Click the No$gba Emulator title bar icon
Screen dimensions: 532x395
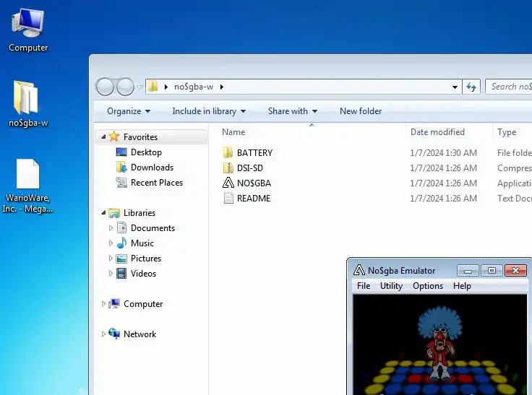tap(359, 270)
